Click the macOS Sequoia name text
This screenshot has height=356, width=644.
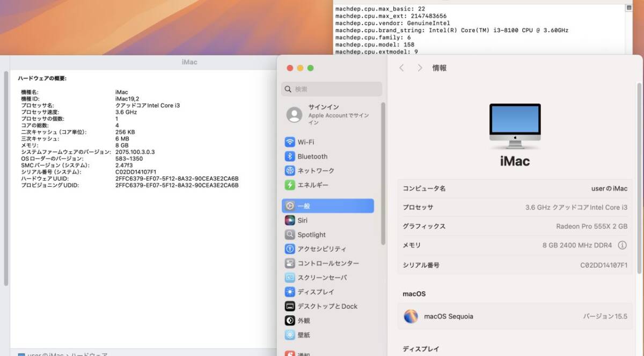click(x=449, y=316)
